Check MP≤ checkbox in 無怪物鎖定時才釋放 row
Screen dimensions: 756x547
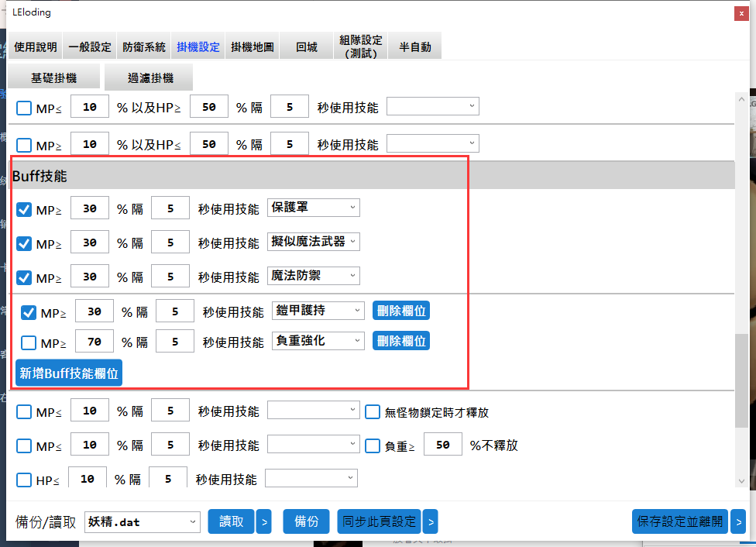tap(23, 412)
